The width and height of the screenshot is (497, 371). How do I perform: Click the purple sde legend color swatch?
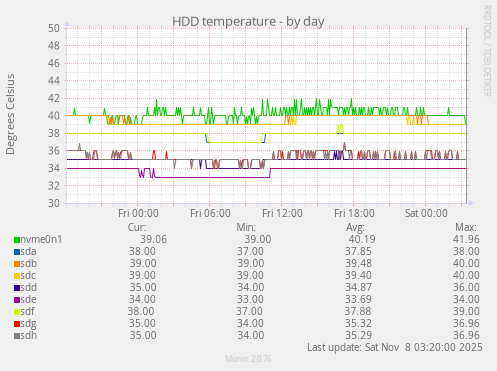point(17,300)
